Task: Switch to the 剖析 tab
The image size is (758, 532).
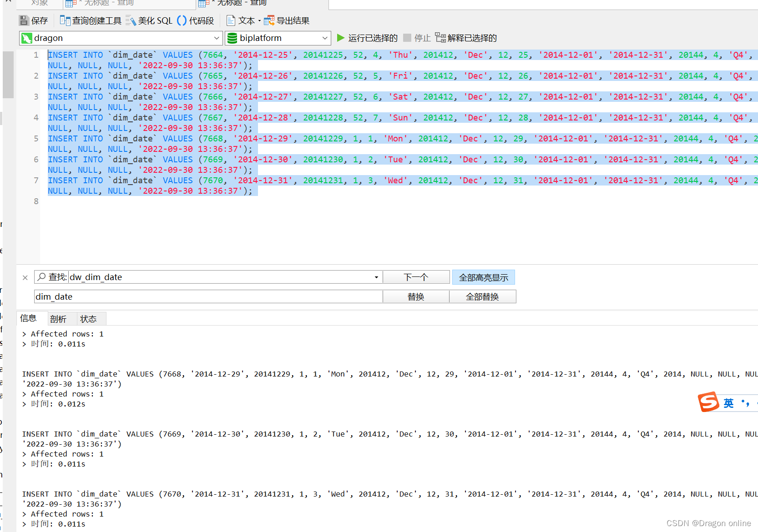Action: pyautogui.click(x=58, y=319)
